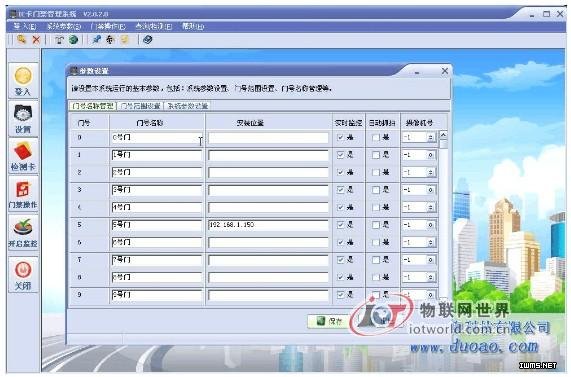Uncheck 实时监控 checkbox for door 7
The image size is (571, 377).
point(340,260)
